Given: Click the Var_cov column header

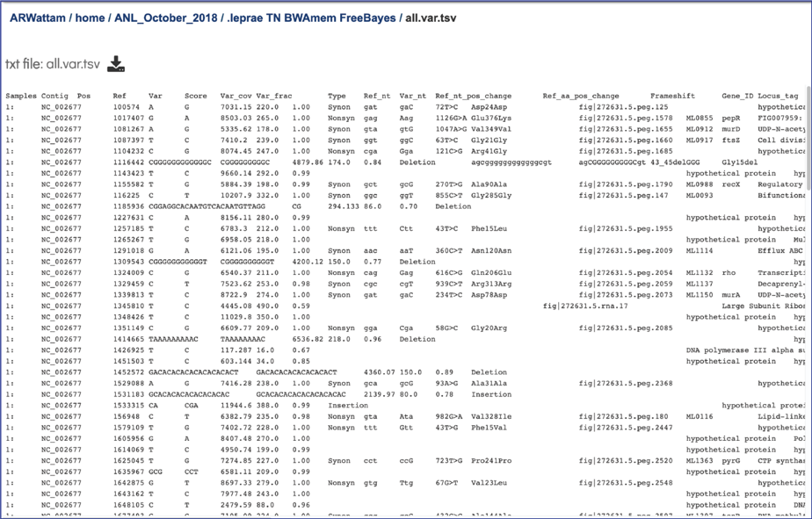Looking at the screenshot, I should tap(236, 96).
